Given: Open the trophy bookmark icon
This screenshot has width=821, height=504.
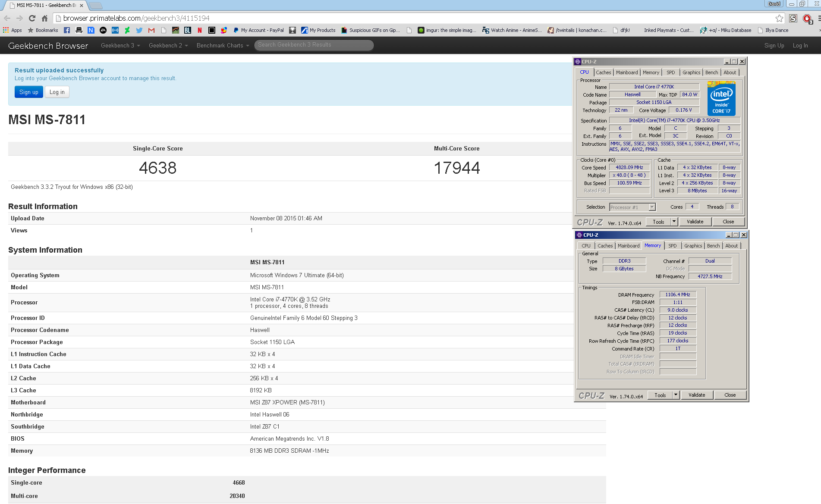Looking at the screenshot, I should 293,30.
